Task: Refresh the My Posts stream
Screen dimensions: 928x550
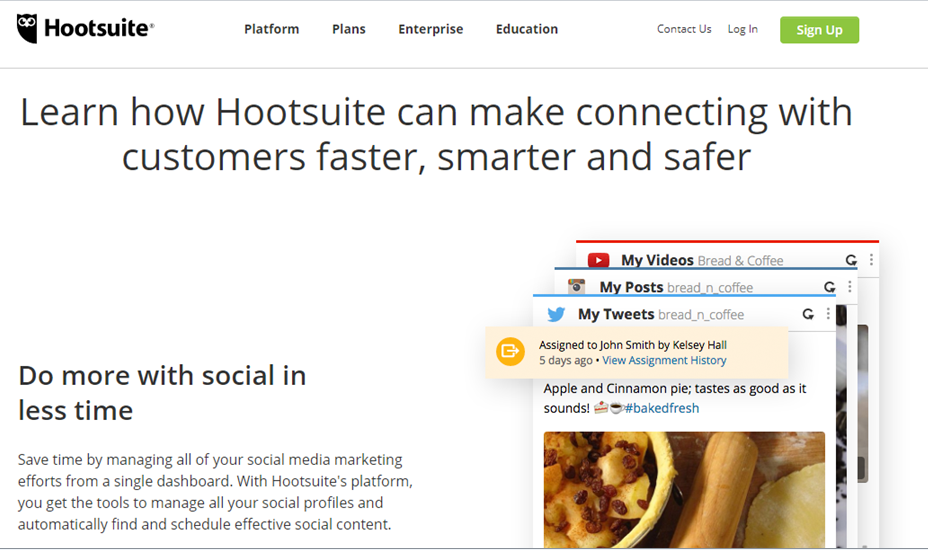Action: tap(830, 287)
